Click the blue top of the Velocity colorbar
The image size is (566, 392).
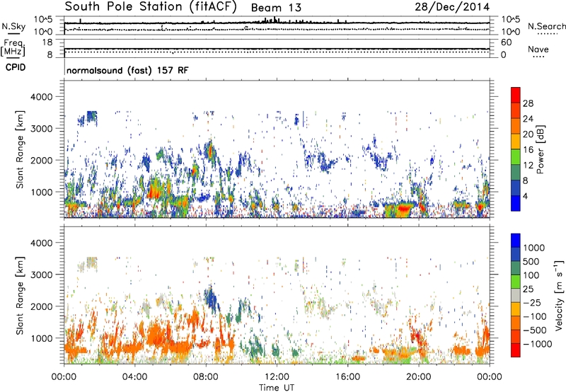coord(516,241)
